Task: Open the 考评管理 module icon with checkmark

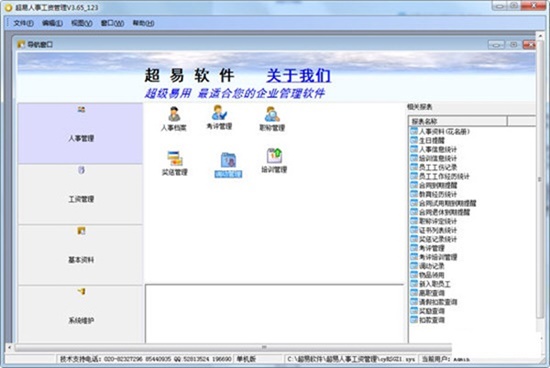Action: (x=219, y=117)
